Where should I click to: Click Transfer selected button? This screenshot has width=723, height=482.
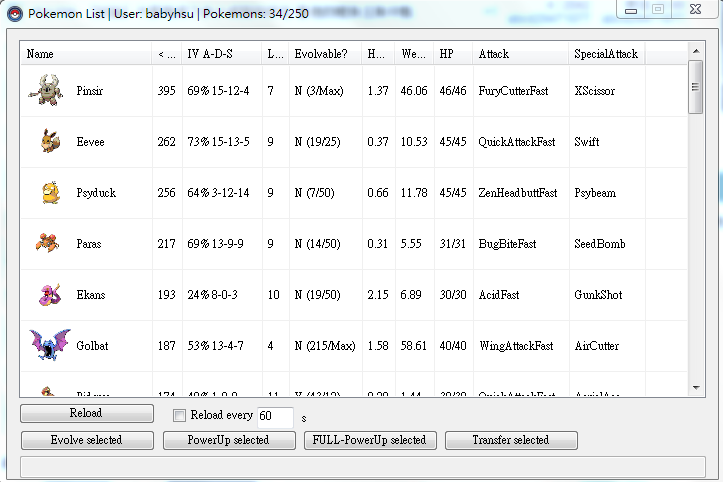pyautogui.click(x=511, y=440)
